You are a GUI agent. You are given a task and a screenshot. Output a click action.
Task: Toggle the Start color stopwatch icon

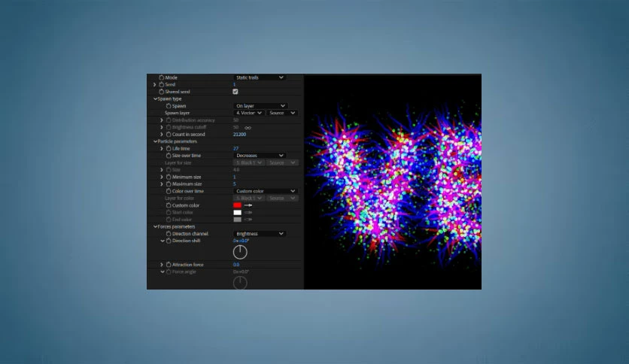(169, 213)
